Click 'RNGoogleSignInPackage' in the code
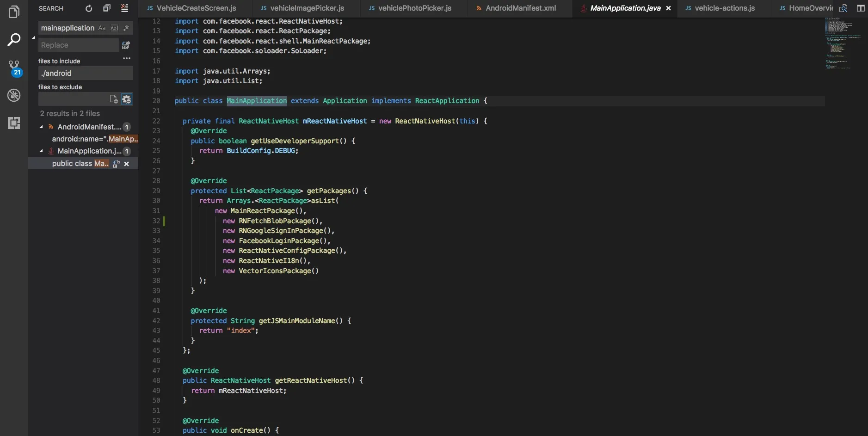 coord(281,231)
